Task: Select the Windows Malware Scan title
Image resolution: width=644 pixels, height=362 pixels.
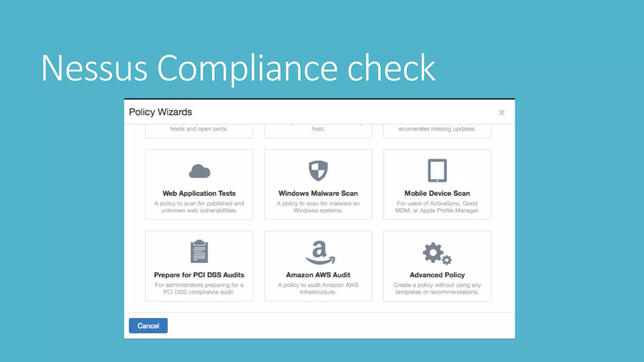Action: coord(318,193)
